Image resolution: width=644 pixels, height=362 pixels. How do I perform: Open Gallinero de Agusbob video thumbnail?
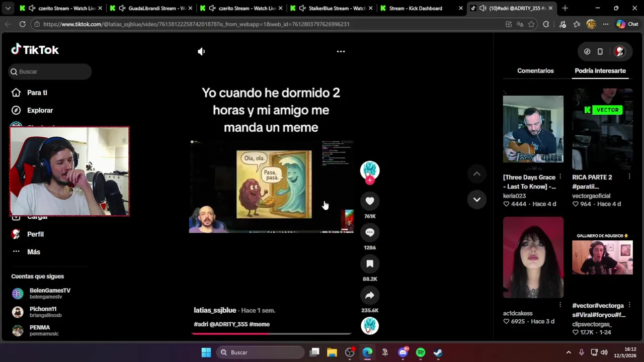602,257
